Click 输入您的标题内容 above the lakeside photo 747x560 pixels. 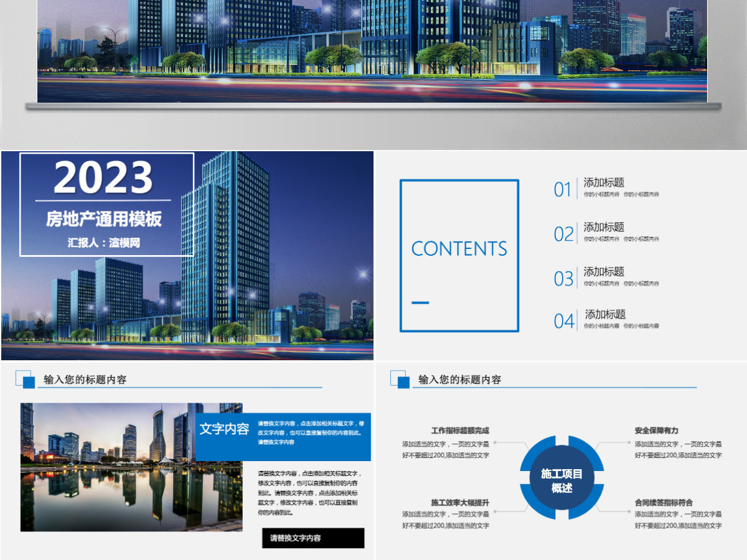click(85, 380)
